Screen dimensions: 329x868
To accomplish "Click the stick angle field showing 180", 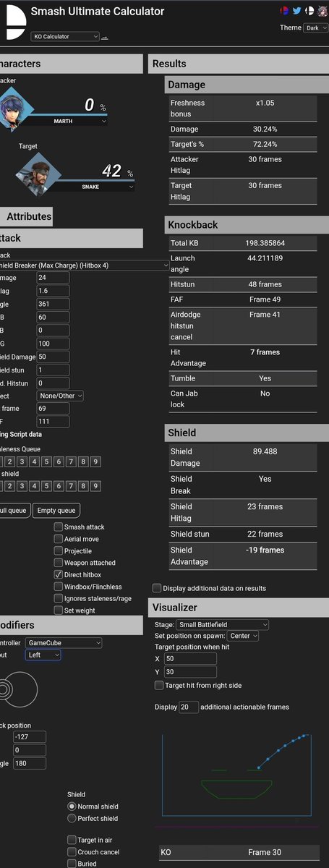I will 30,763.
